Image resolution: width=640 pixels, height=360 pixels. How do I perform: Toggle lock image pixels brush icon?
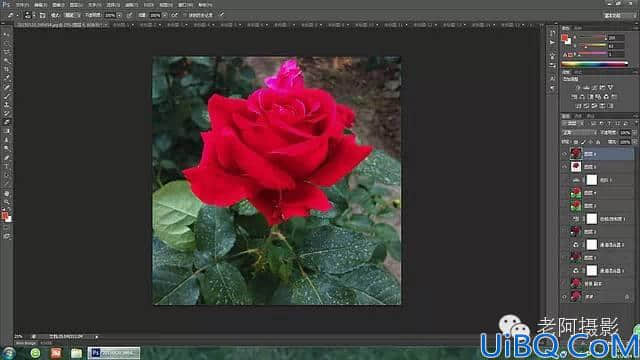pos(583,142)
